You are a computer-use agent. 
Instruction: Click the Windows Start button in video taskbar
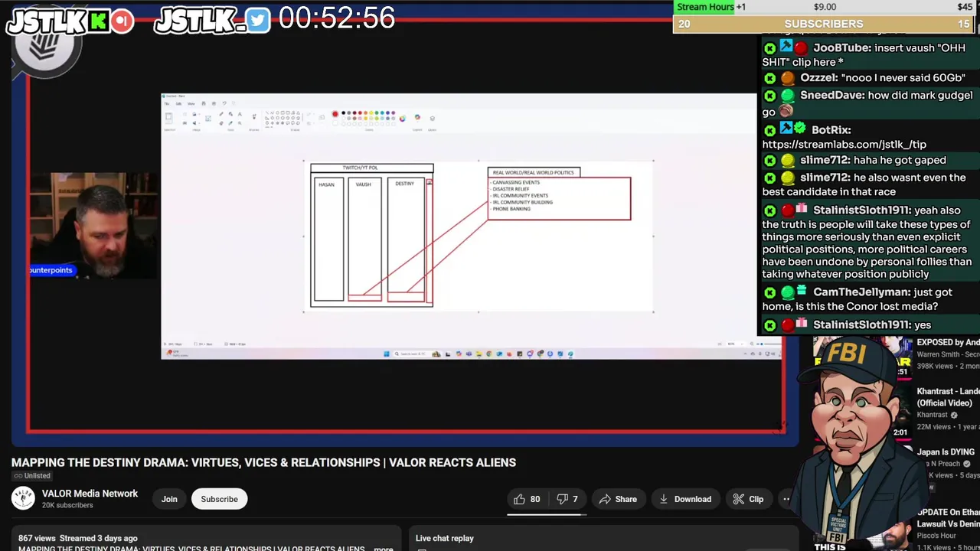(x=387, y=354)
